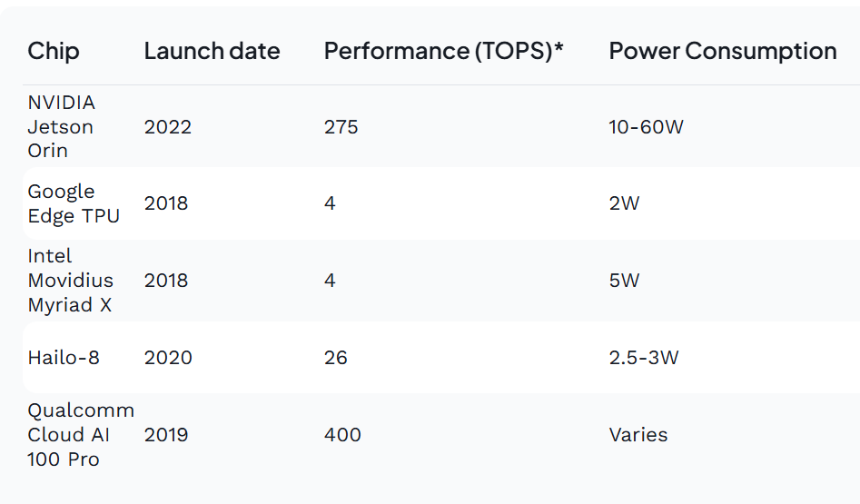This screenshot has width=860, height=504.
Task: Click the 2019 launch date cell
Action: (x=166, y=435)
